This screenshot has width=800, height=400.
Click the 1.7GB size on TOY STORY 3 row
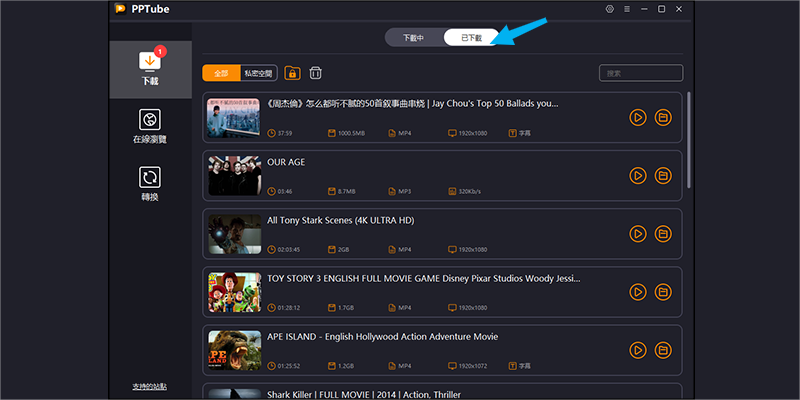coord(345,308)
